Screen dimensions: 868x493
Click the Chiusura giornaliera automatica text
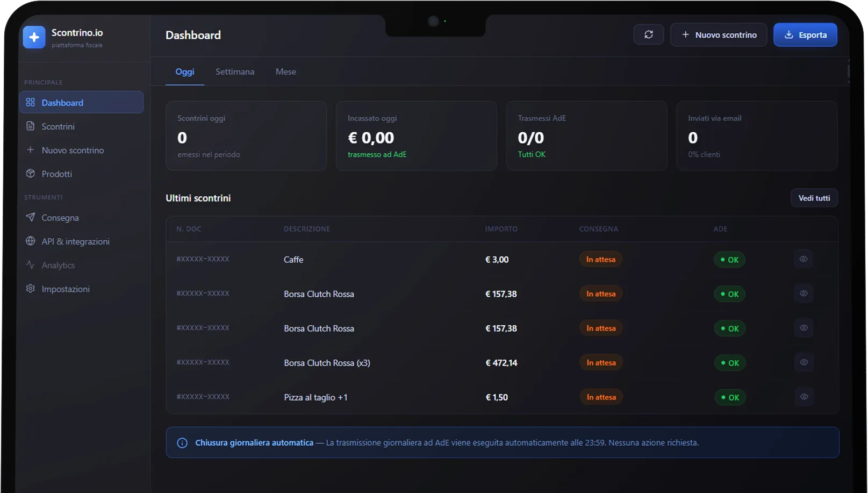[254, 442]
